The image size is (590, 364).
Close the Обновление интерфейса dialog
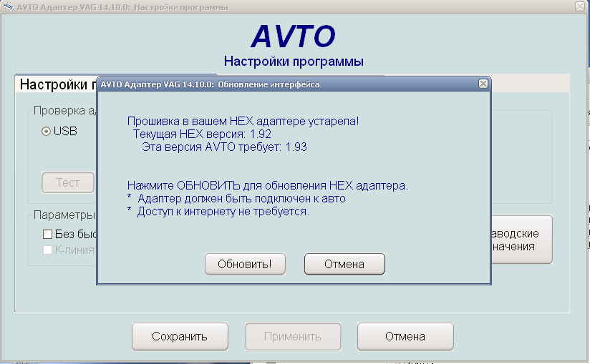tap(483, 84)
